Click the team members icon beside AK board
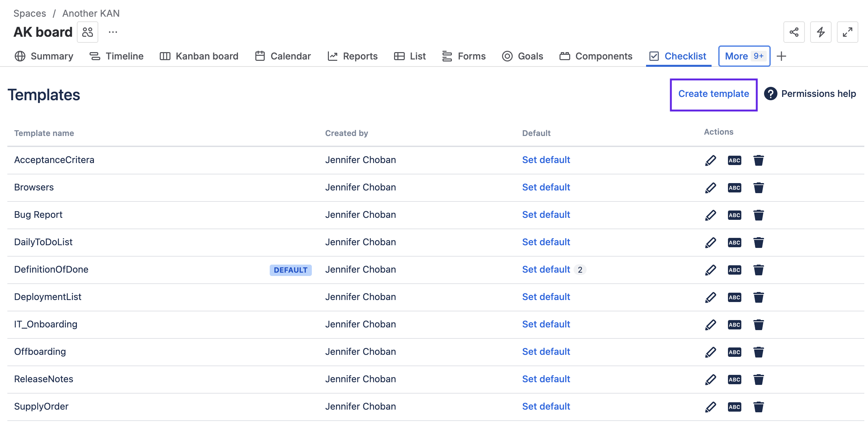The width and height of the screenshot is (868, 434). 88,32
